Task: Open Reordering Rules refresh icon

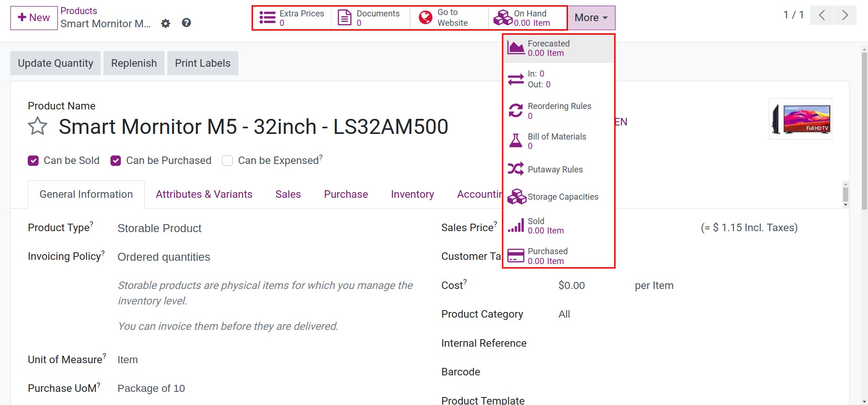Action: (x=516, y=110)
